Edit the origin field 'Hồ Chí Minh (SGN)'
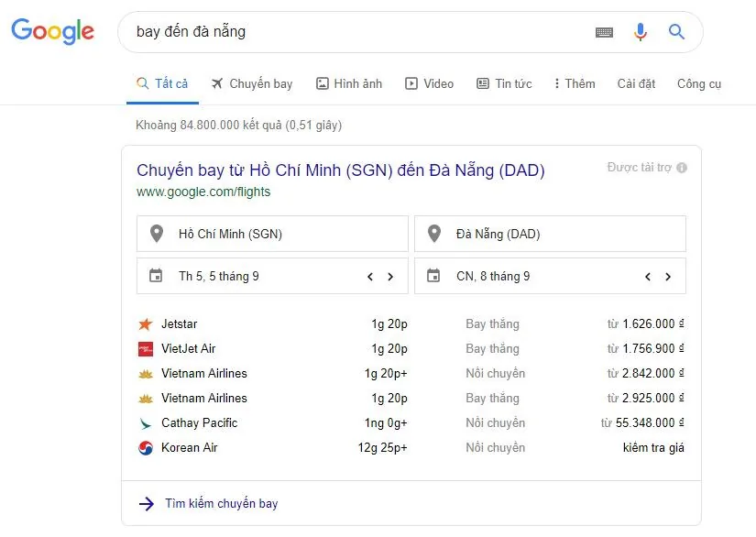This screenshot has width=756, height=537. (x=272, y=234)
